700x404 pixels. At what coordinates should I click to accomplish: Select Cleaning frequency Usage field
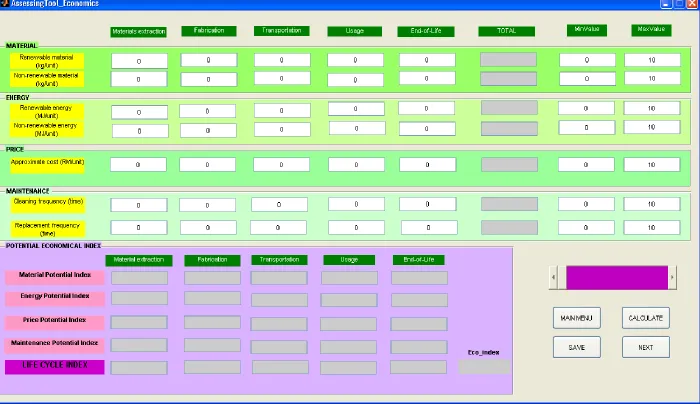coord(356,204)
